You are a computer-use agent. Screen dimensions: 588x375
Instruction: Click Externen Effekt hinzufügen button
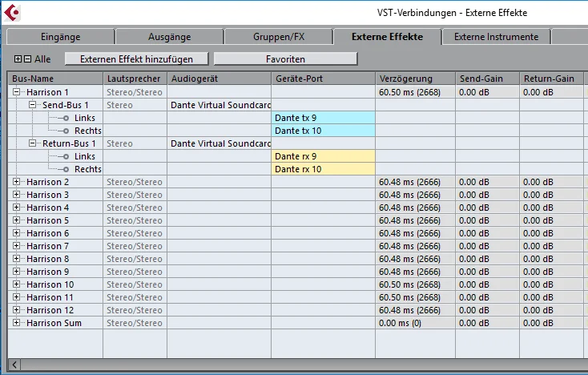[136, 58]
